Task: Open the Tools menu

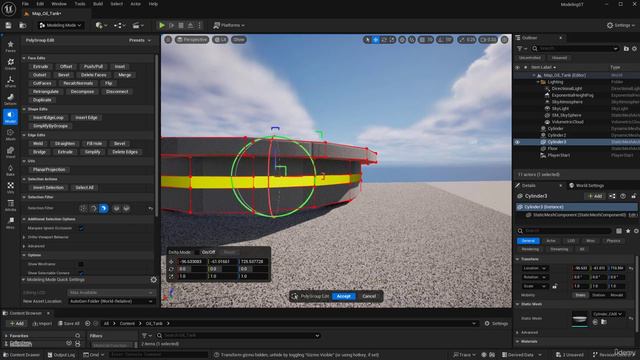Action: [80, 4]
